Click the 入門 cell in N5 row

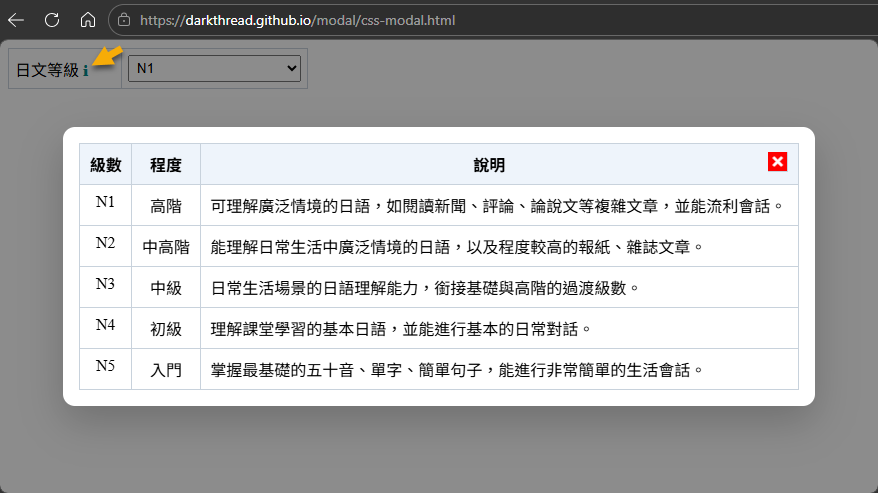click(x=166, y=370)
